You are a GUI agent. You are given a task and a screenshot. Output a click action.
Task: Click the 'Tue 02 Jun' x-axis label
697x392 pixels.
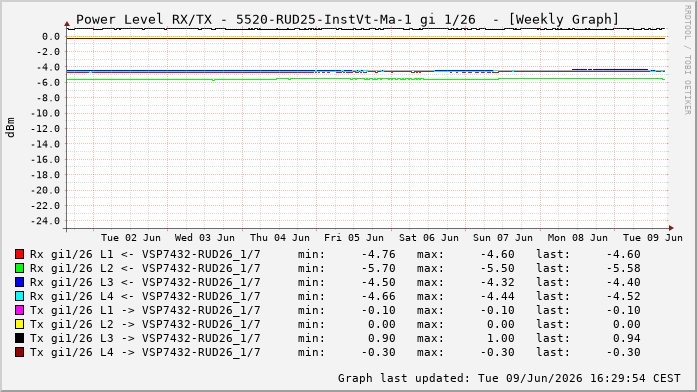(x=131, y=238)
